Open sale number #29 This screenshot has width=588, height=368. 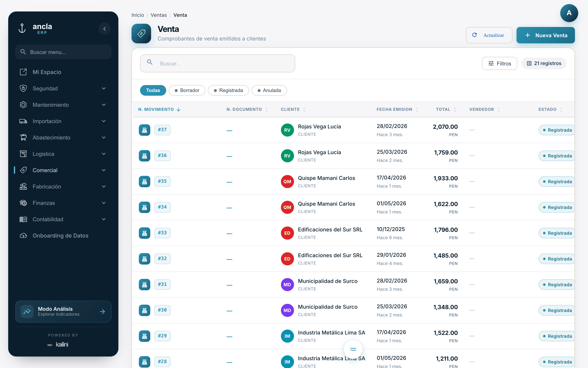click(162, 336)
